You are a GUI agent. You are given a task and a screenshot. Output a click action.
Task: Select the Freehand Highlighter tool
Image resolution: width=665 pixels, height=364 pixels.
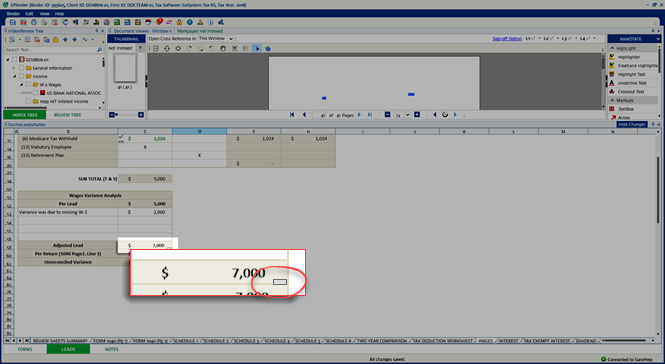point(634,65)
